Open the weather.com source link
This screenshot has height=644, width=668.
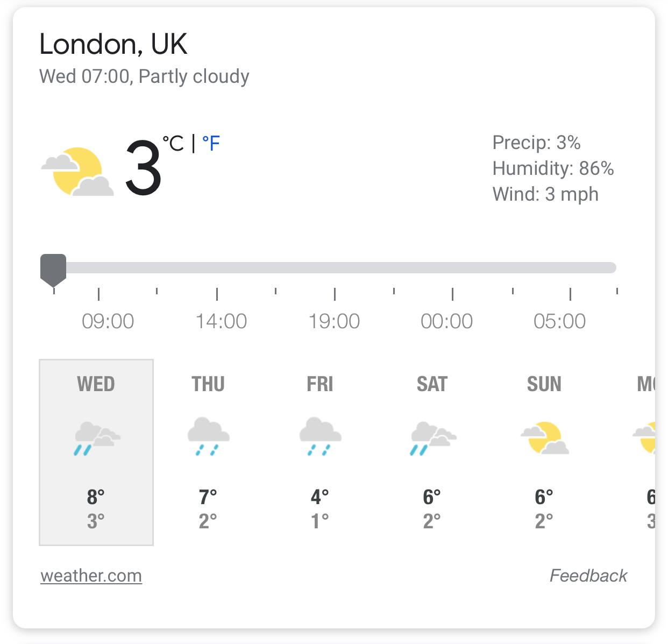tap(91, 576)
